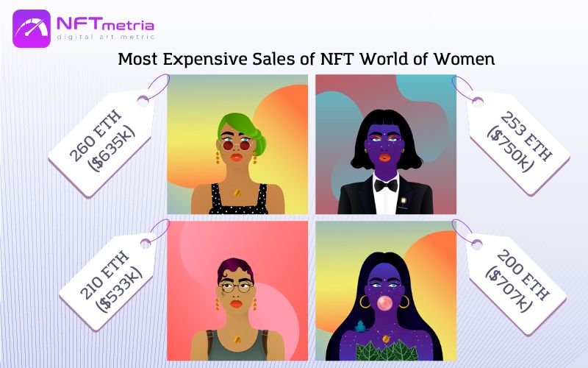588x368 pixels.
Task: Click the NFTmetria speedometer logo icon
Action: pyautogui.click(x=32, y=29)
